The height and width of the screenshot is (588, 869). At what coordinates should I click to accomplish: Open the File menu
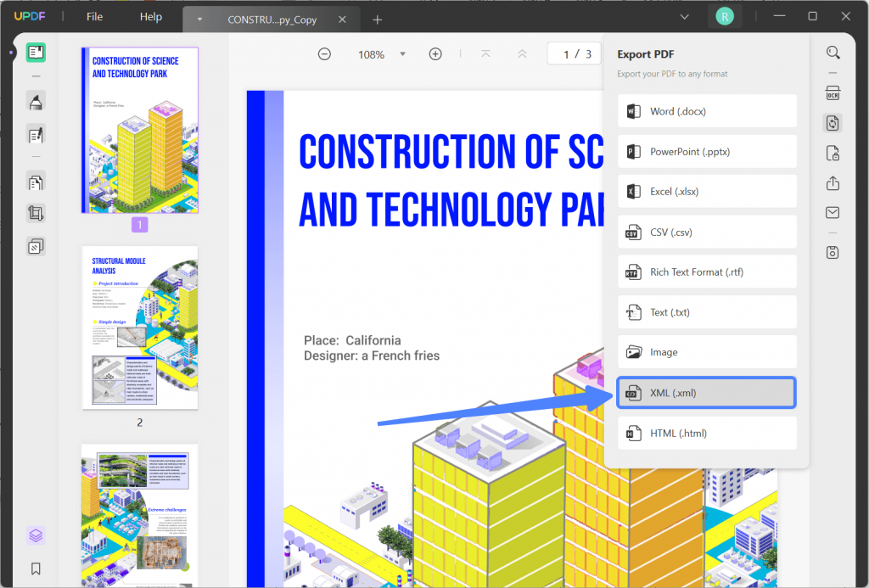[94, 15]
